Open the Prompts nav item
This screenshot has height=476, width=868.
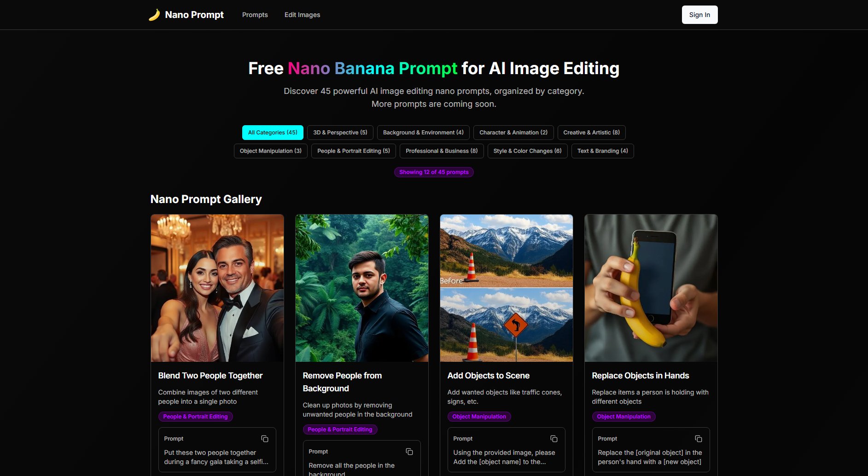(255, 15)
